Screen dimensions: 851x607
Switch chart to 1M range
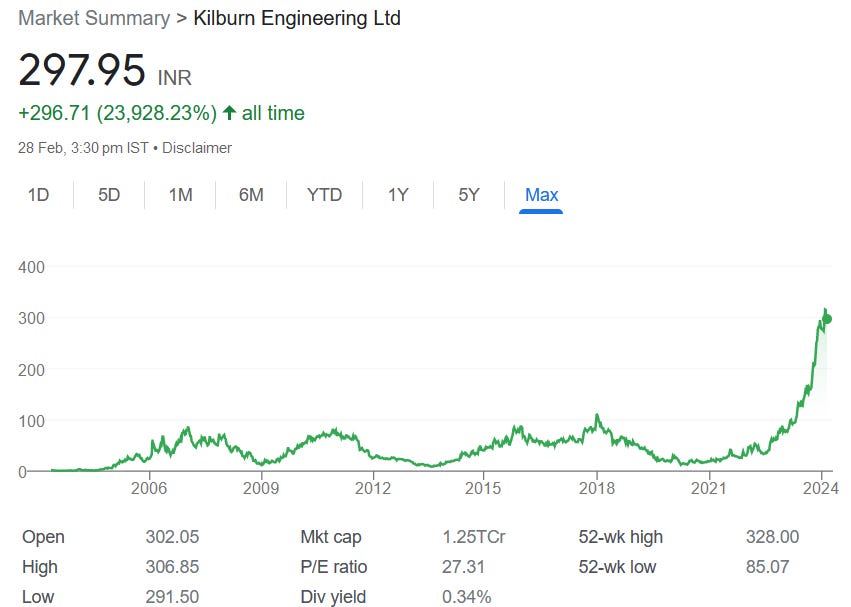tap(180, 195)
